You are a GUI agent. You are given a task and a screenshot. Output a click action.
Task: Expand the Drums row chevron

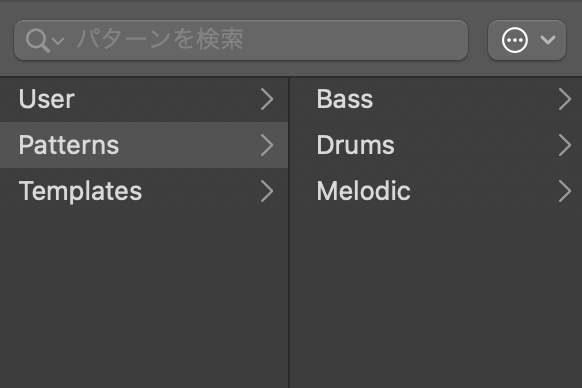pos(565,145)
